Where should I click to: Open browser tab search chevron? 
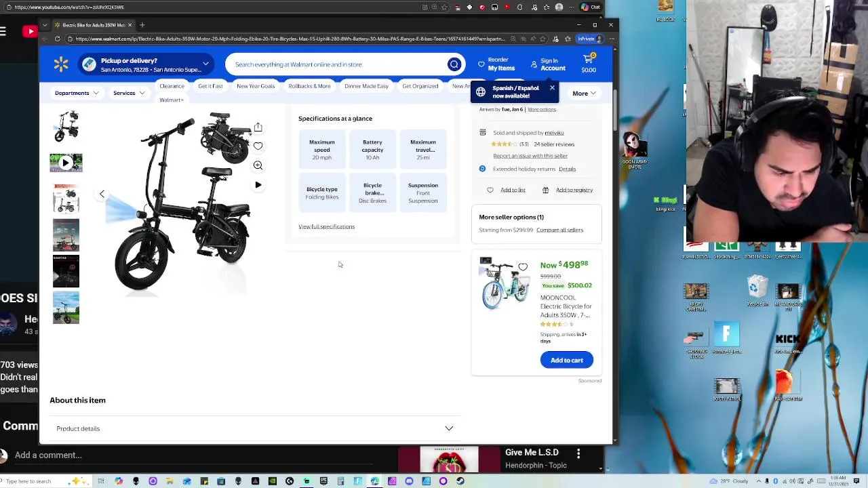point(45,25)
